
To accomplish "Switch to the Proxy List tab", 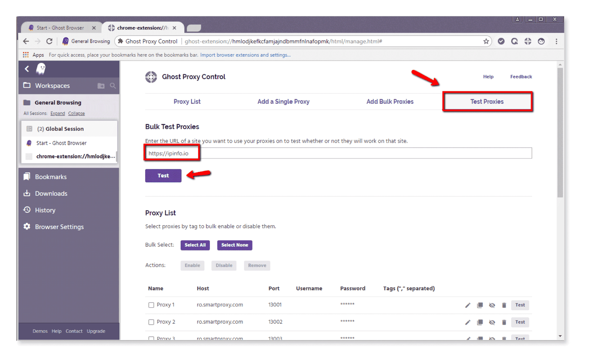I will coord(187,102).
